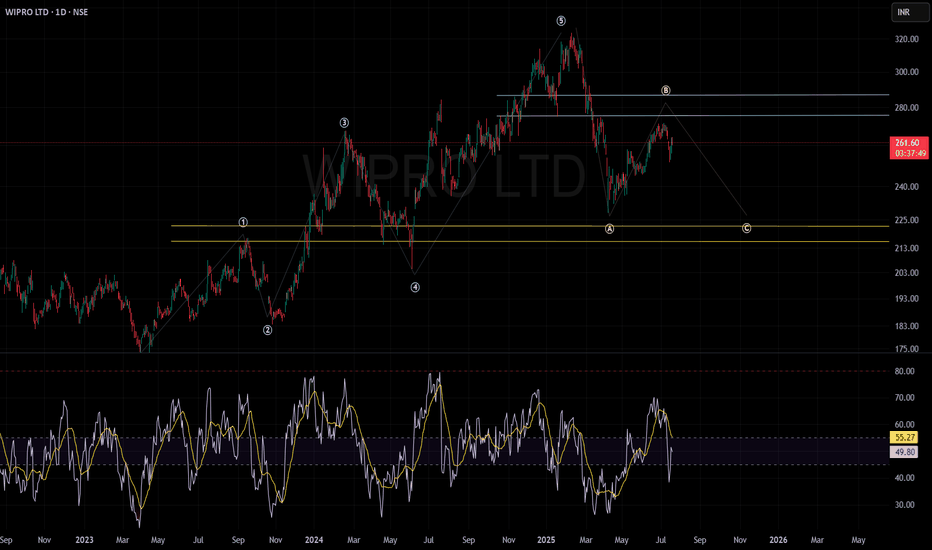
Task: Select Elliott wave label 2
Action: click(267, 329)
